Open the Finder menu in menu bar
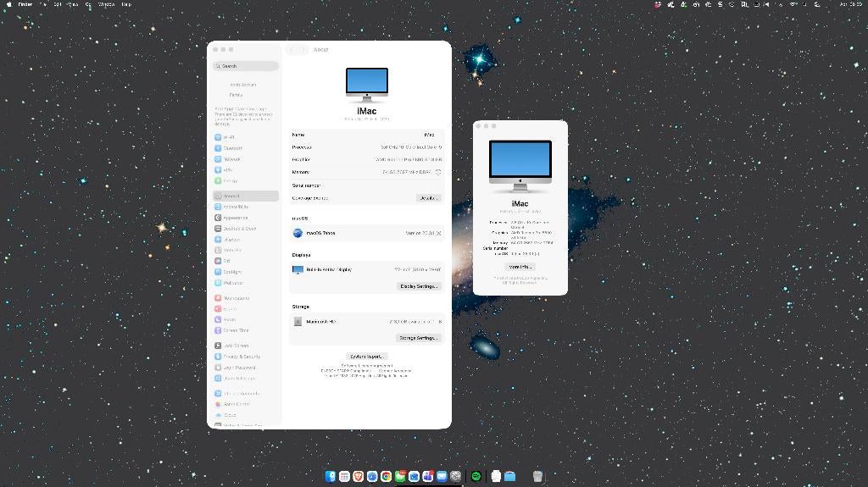This screenshot has height=487, width=868. pos(25,4)
